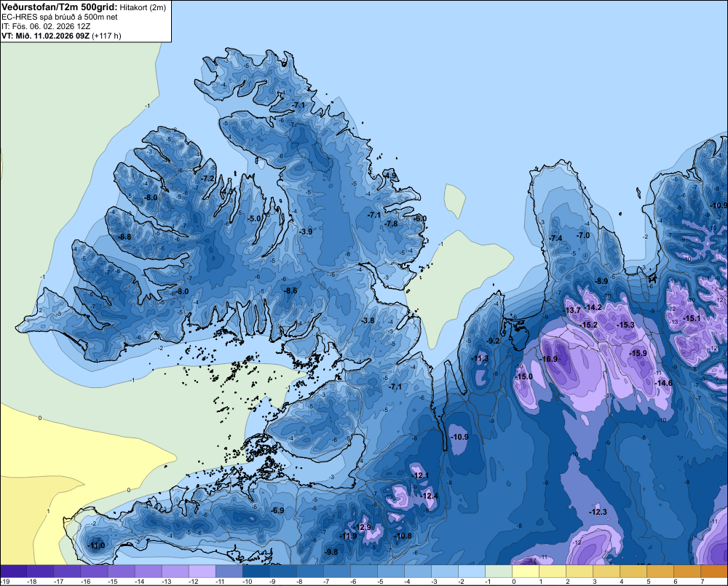Click the line 'EC-HRES spá brúuð á 500m net'

coord(60,17)
